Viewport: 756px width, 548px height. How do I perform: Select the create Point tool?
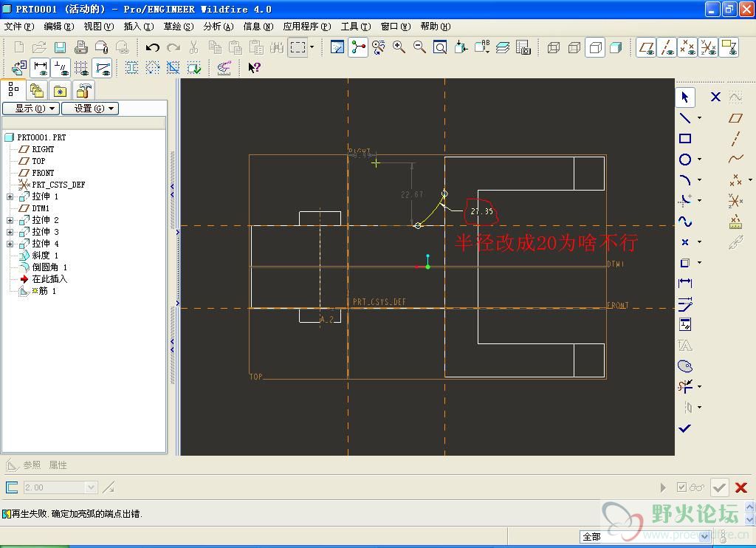coord(685,242)
